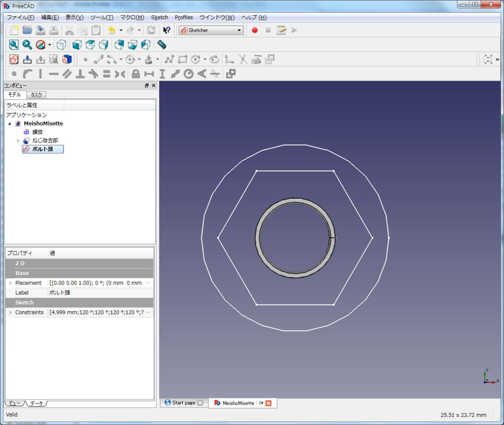Switch to the Start page tab

[x=184, y=403]
